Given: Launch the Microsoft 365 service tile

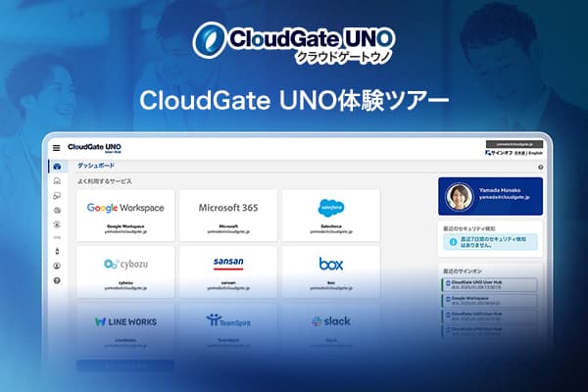Looking at the screenshot, I should [x=228, y=216].
